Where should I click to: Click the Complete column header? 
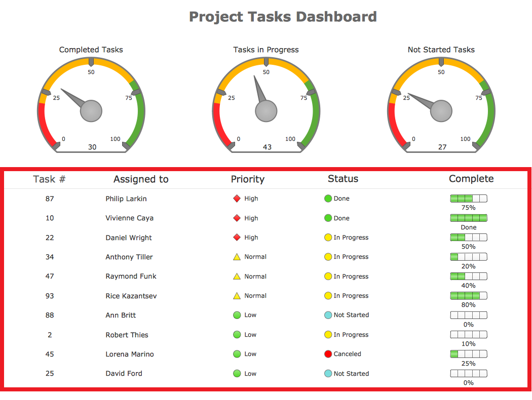(471, 179)
